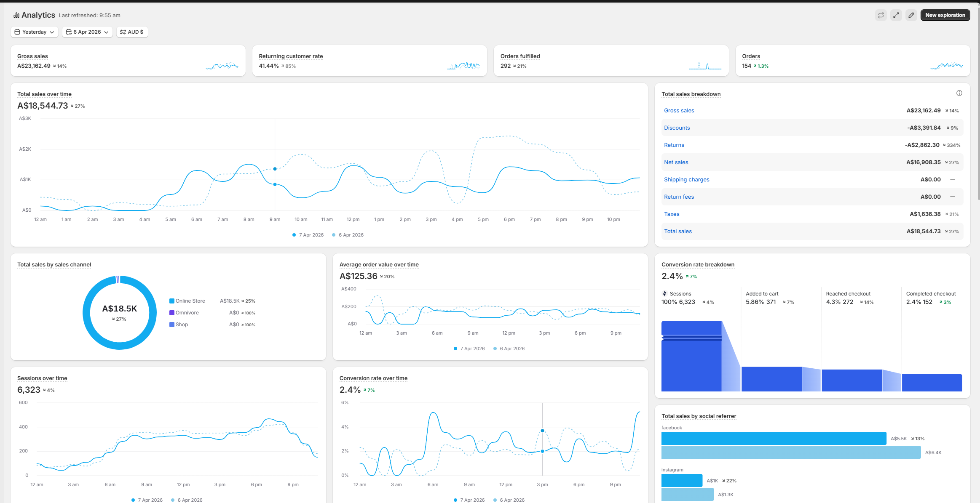Screen dimensions: 980x503
Task: Open the Gross sales metric card
Action: (128, 61)
